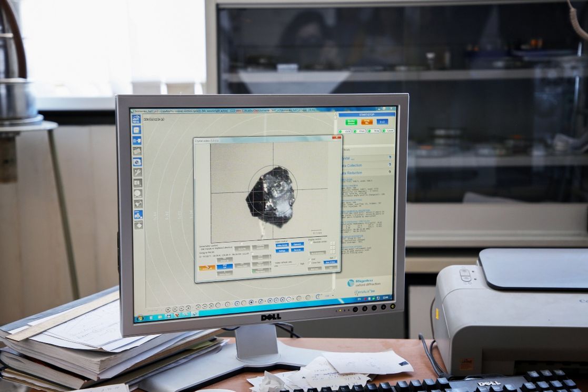Screen dimensions: 588x392
Task: Click the icon at right of Crystal row
Action: tap(390, 157)
